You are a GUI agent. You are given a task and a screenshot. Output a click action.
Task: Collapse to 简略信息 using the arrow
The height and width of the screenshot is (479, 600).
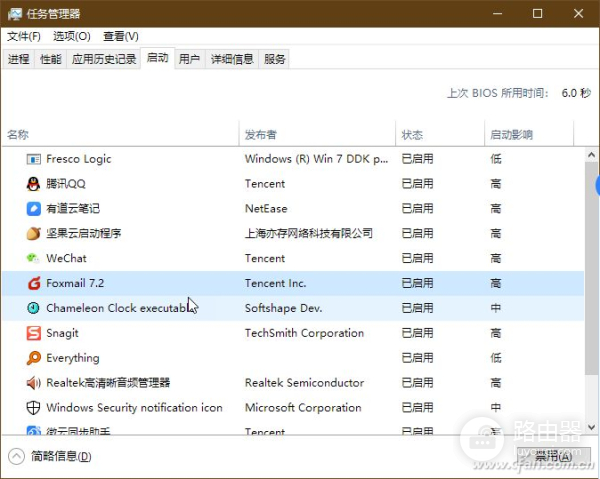click(16, 456)
